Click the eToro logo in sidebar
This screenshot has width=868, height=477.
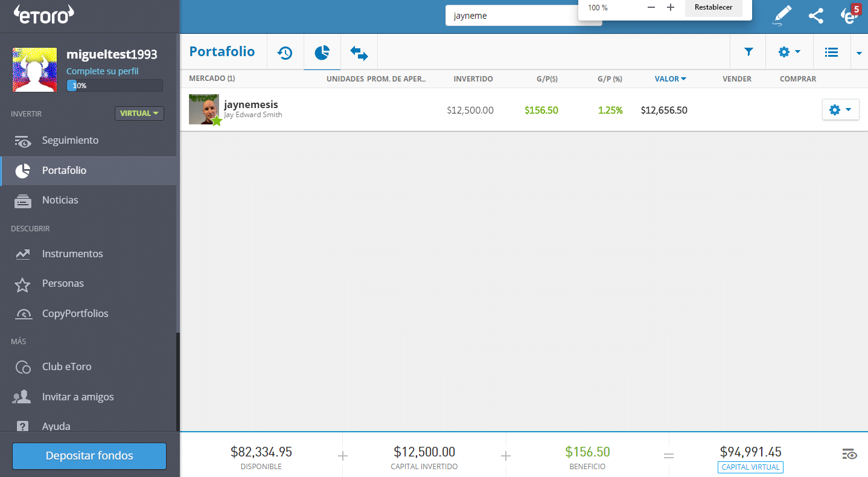[x=43, y=14]
